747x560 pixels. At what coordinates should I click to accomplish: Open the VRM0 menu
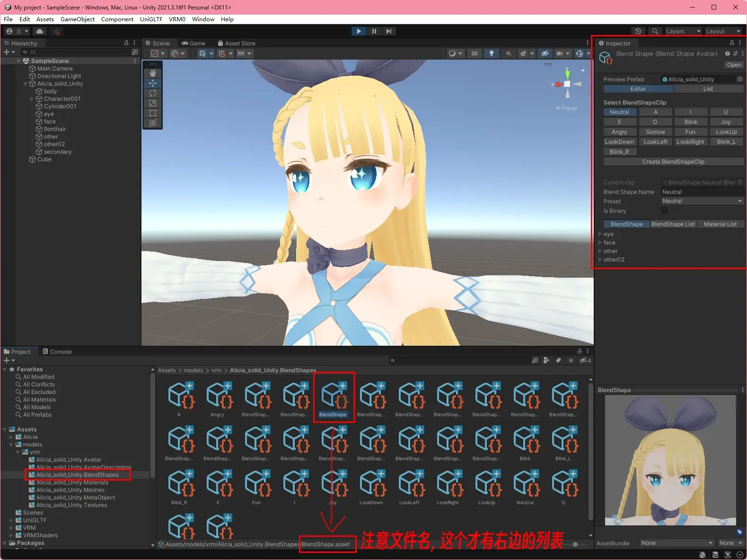177,19
